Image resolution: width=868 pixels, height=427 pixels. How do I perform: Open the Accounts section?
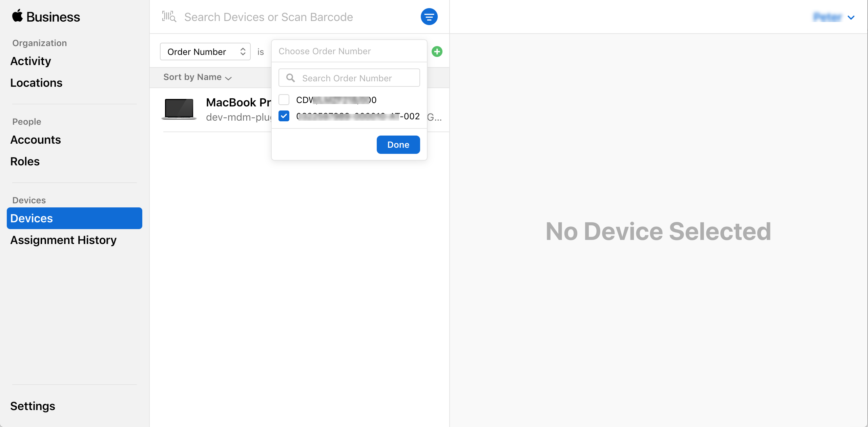point(36,140)
